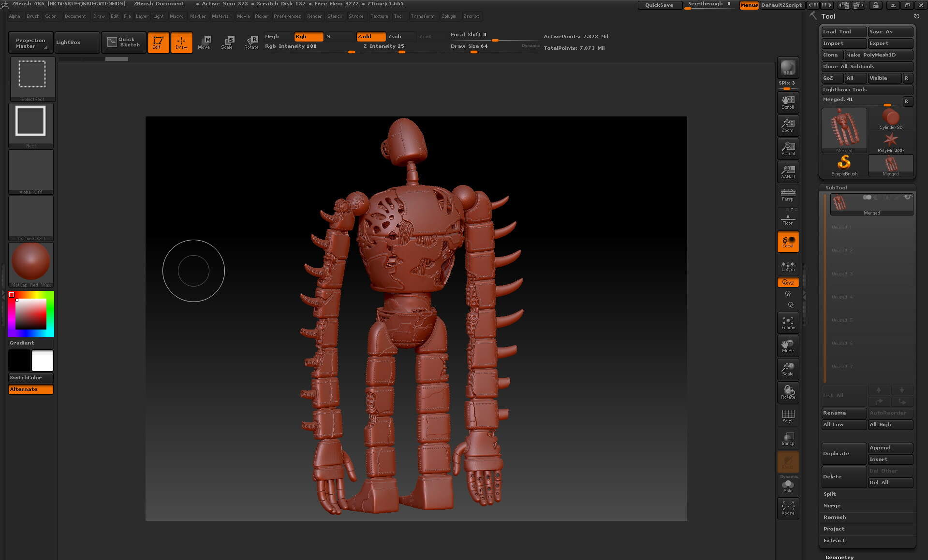Select the Cylinder3D tool
928x560 pixels.
[x=891, y=119]
